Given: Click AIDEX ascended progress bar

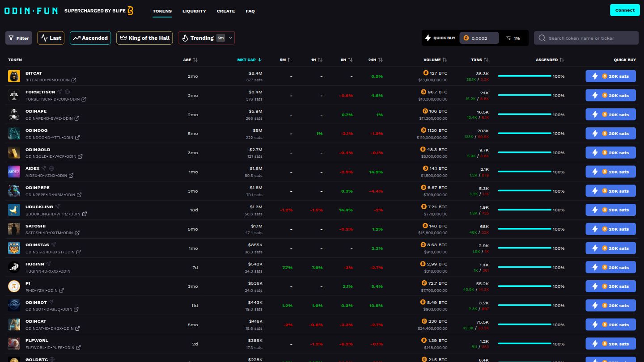Looking at the screenshot, I should click(x=525, y=172).
